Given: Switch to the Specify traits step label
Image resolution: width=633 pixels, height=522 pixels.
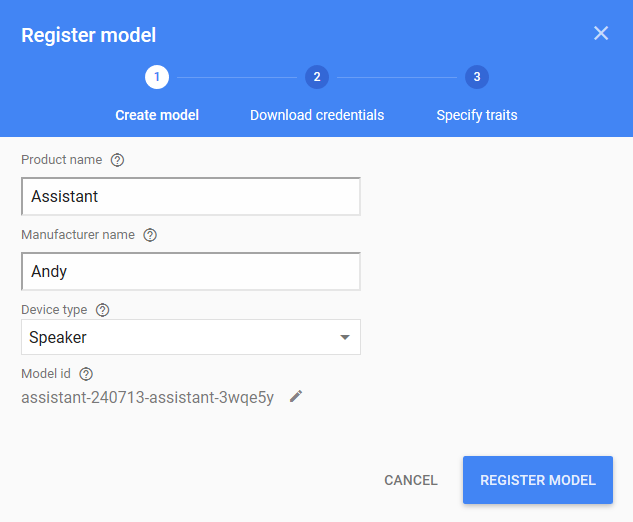Looking at the screenshot, I should click(477, 115).
